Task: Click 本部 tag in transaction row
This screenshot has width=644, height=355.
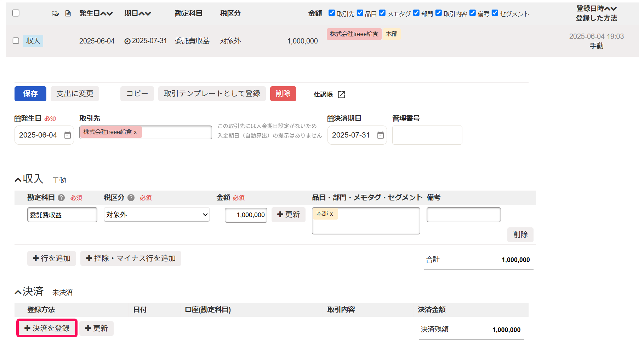Action: click(x=392, y=34)
